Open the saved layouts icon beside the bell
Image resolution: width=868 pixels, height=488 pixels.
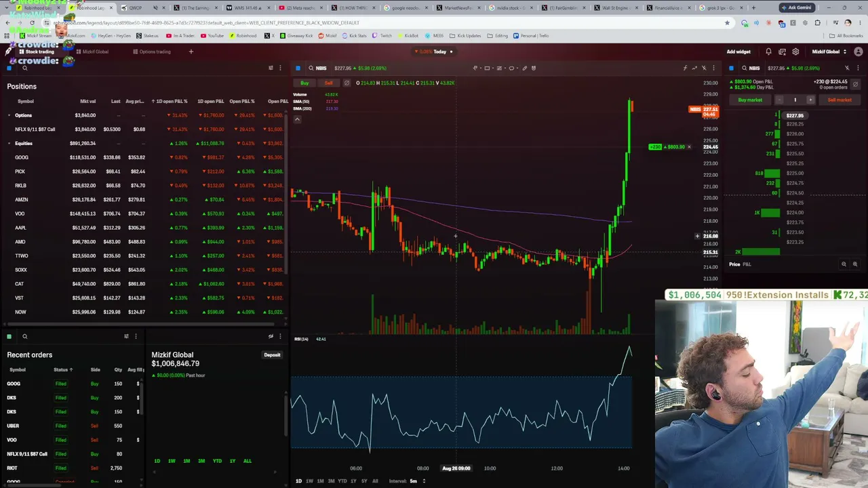click(x=782, y=52)
